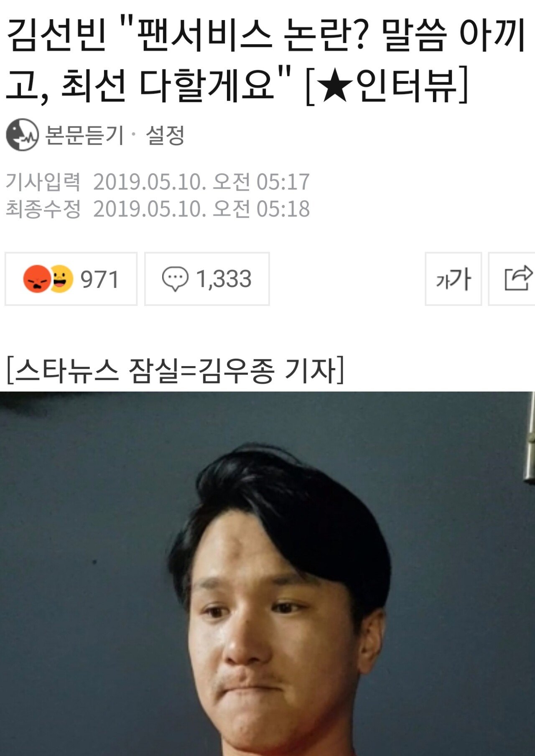Open the 설정 listening settings

click(165, 135)
